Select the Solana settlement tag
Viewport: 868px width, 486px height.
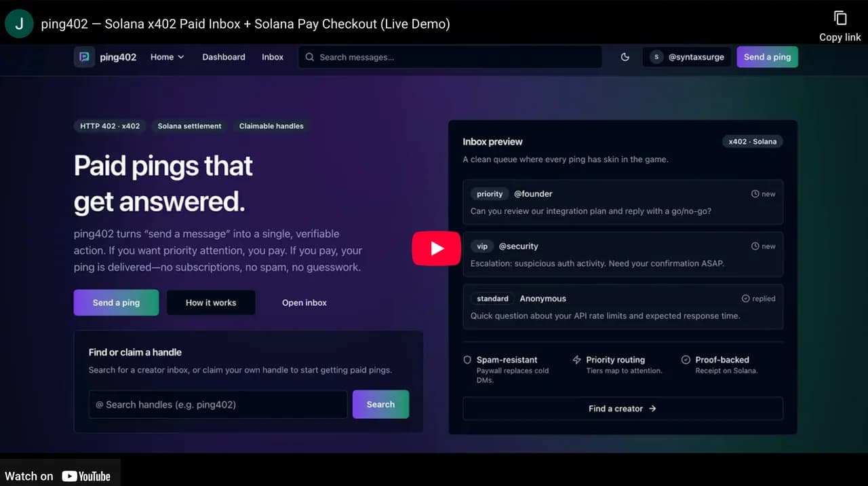[x=189, y=126]
